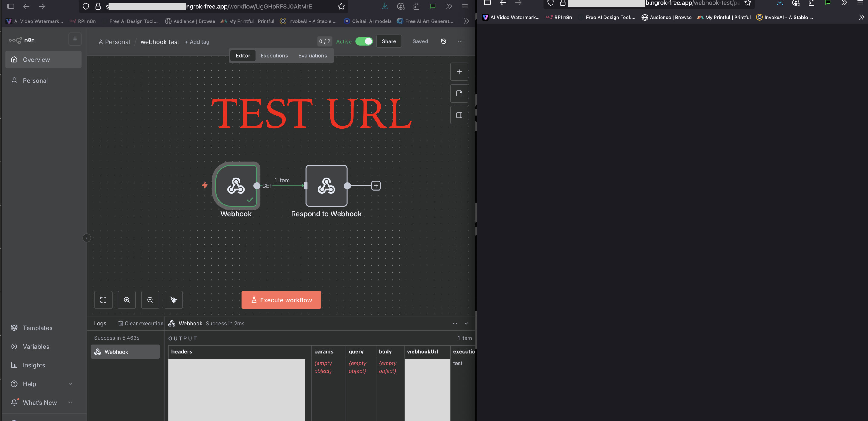Collapse the left sidebar arrow

click(86, 238)
